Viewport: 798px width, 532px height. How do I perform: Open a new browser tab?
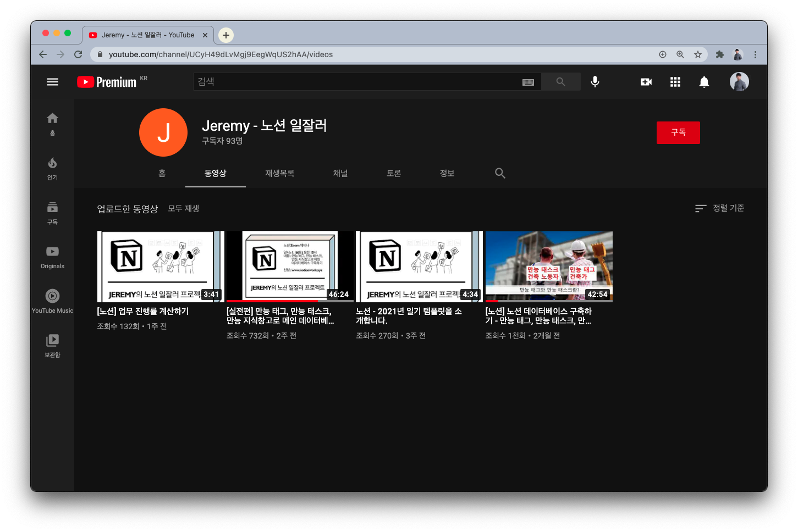coord(226,35)
